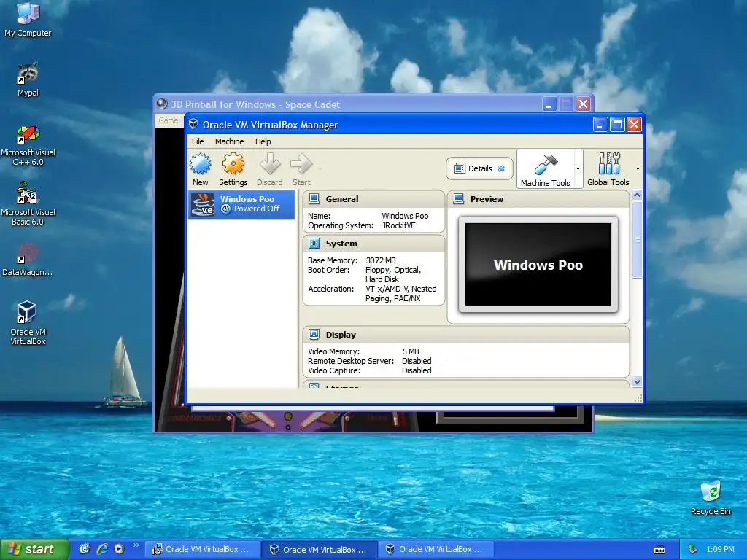Viewport: 747px width, 560px height.
Task: Switch to first Oracle VM VirtualBox taskbar button
Action: 202,549
